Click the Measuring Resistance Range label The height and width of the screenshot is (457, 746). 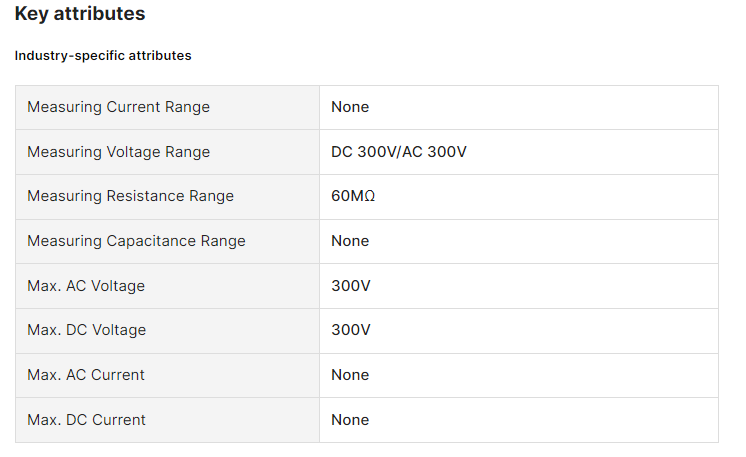click(130, 196)
